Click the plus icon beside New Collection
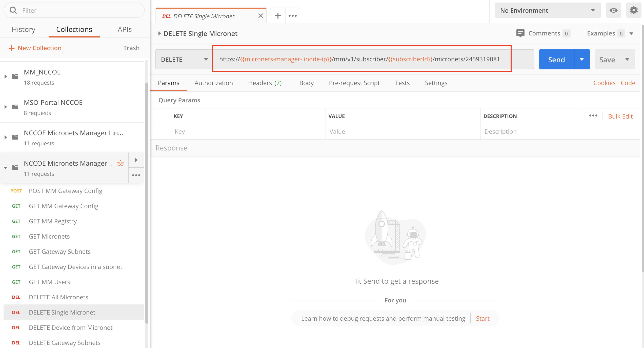 tap(12, 48)
